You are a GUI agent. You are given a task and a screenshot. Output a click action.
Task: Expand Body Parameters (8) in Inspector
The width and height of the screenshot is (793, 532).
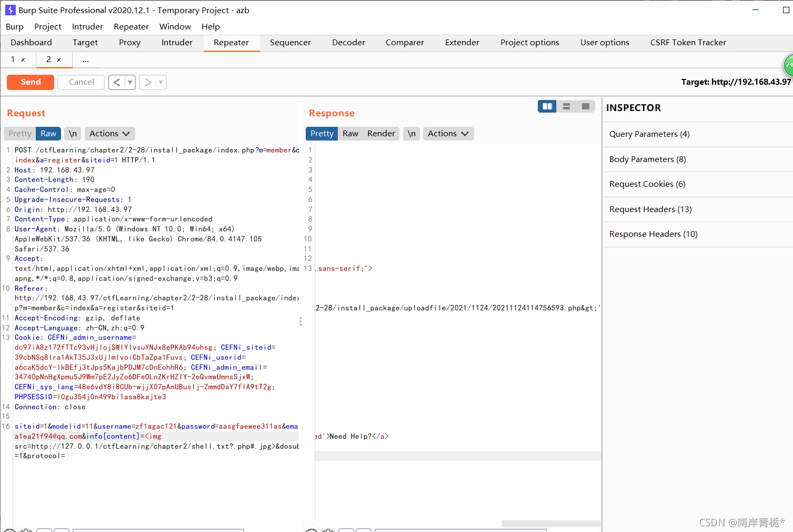[698, 159]
